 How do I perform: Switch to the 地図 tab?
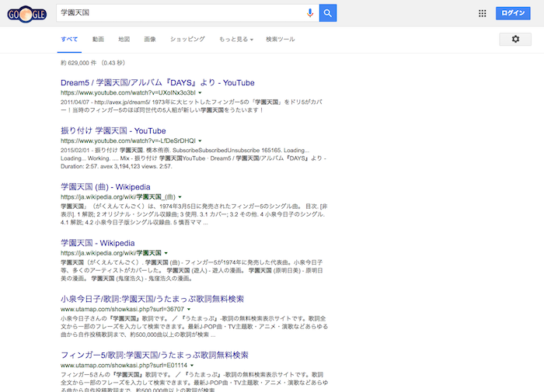click(124, 39)
